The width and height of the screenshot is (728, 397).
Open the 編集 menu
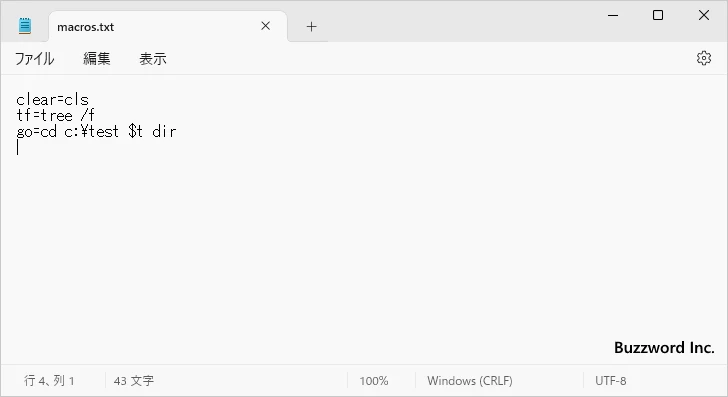(97, 59)
